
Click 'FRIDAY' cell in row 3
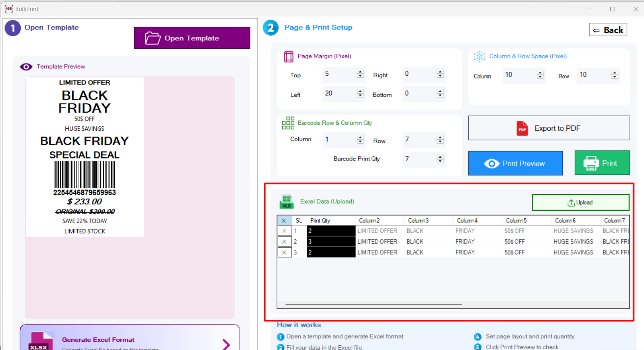point(478,252)
